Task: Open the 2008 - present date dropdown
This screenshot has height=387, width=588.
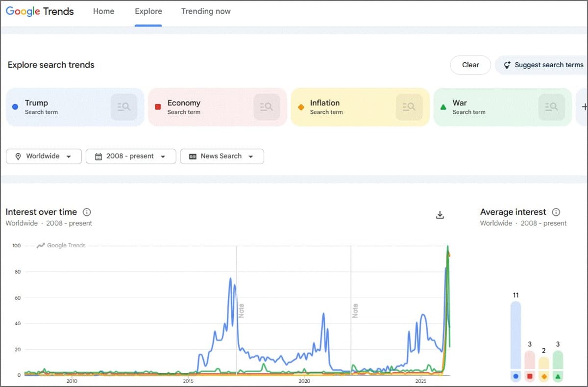Action: pyautogui.click(x=131, y=156)
